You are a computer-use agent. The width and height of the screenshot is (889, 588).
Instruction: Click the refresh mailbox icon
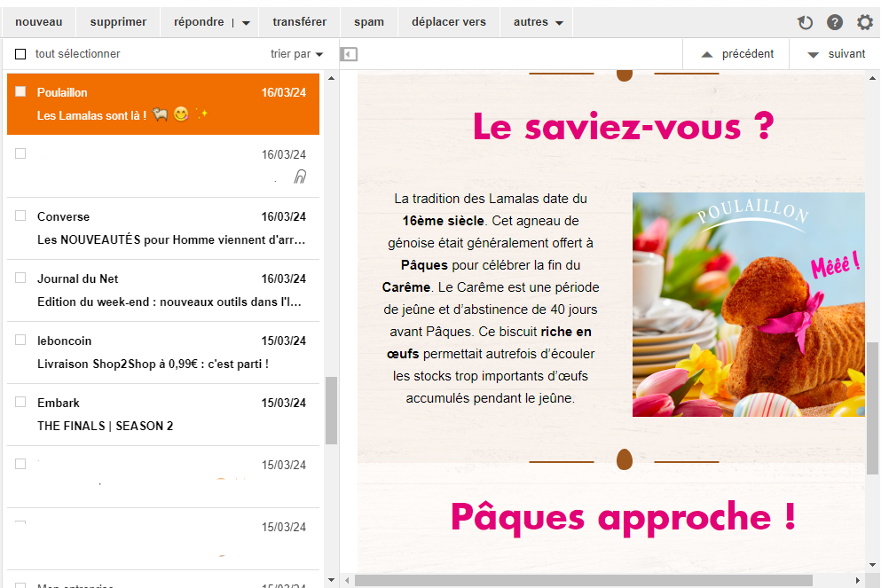[806, 23]
